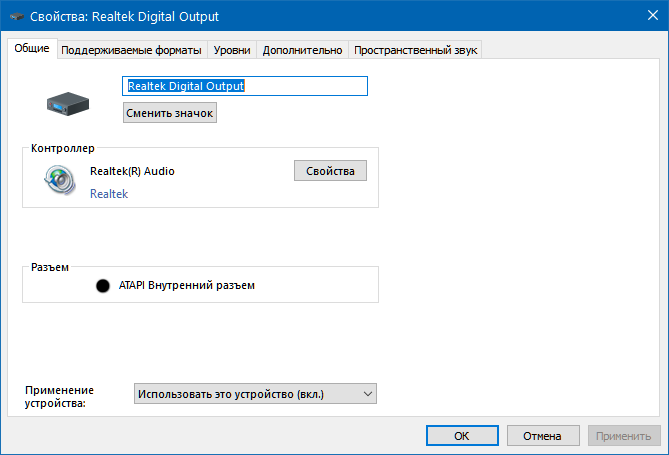The width and height of the screenshot is (669, 455).
Task: Click the Realtek speaker controller icon
Action: tap(60, 180)
